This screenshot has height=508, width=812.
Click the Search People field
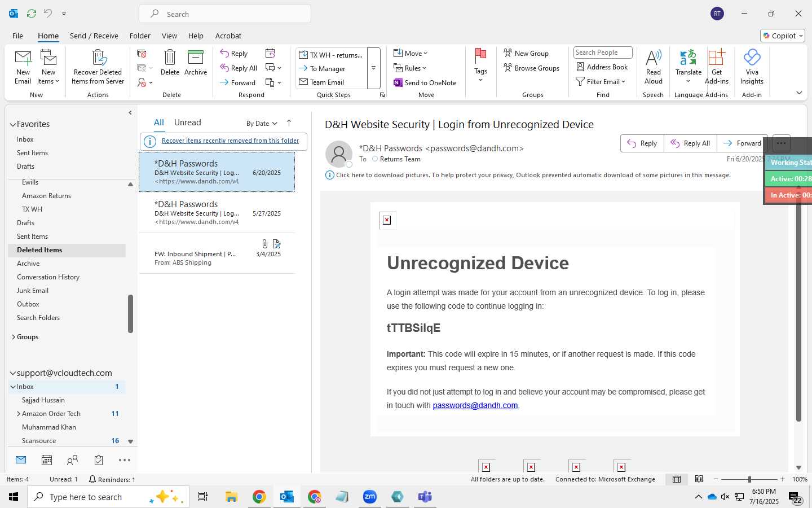pos(603,52)
